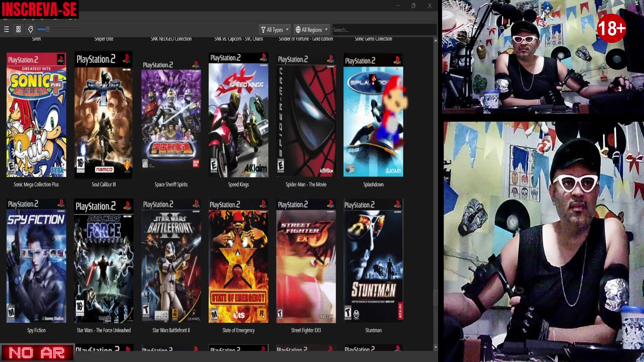Select the Star Wars Battlefront II cover
The width and height of the screenshot is (644, 362).
pos(171,260)
